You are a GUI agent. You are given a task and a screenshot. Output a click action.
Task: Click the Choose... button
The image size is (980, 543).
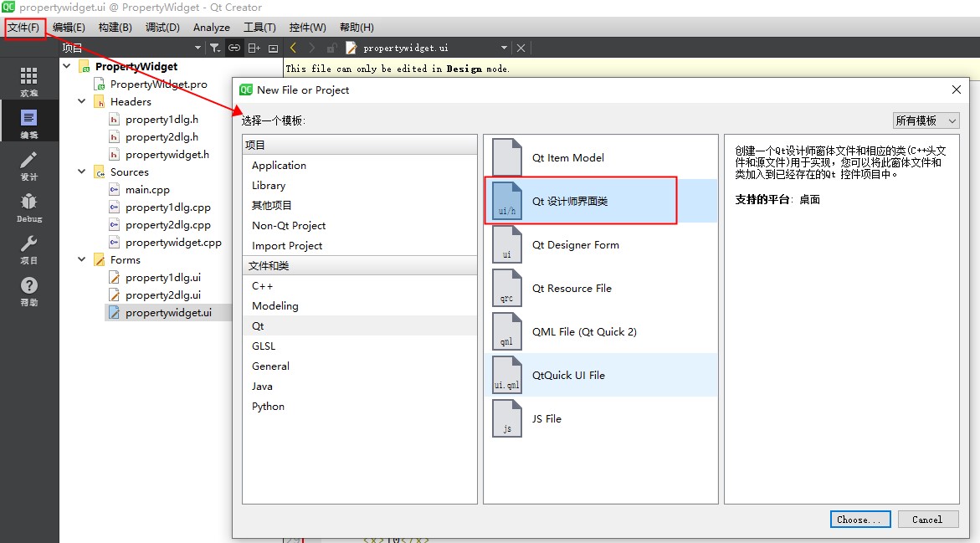click(860, 520)
